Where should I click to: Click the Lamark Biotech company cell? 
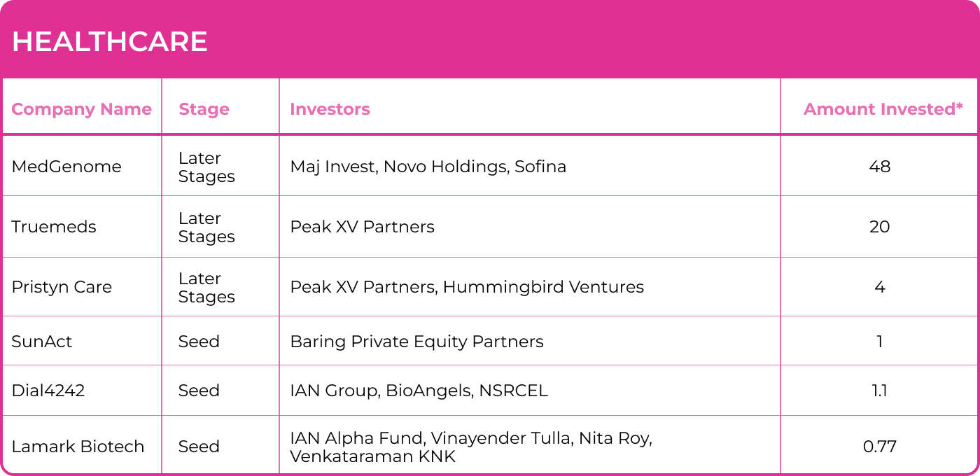click(78, 447)
